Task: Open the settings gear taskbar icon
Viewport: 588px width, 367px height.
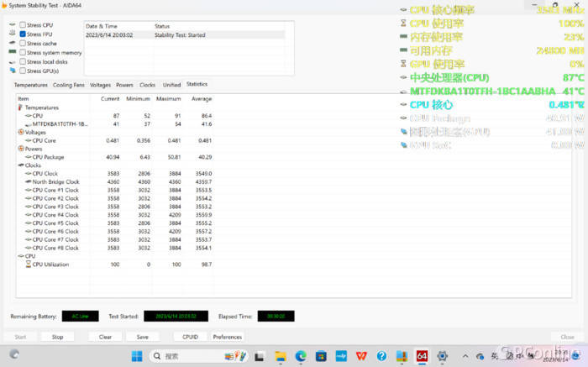Action: tap(442, 356)
